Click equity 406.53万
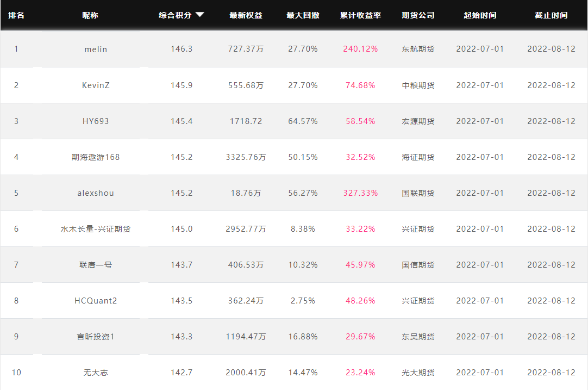Viewport: 588px width, 390px height. point(246,265)
